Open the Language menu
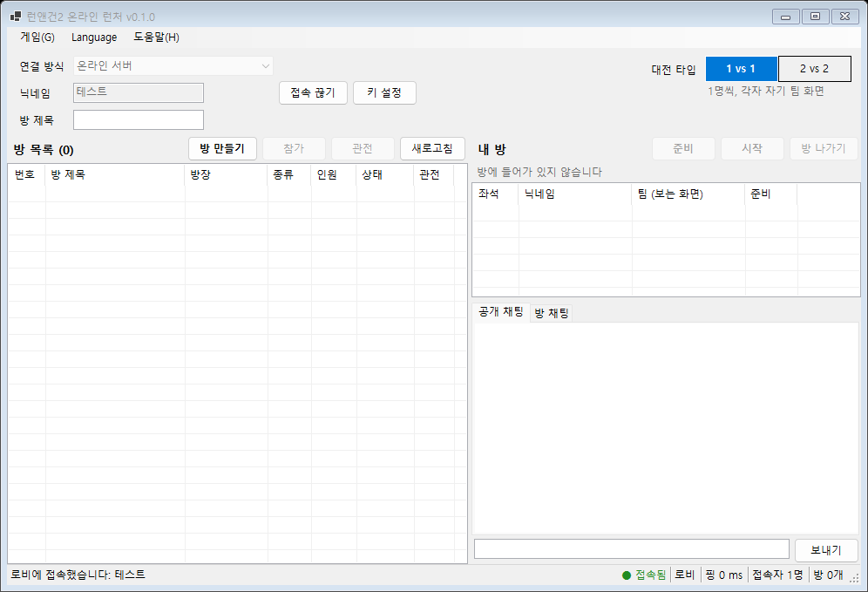 pyautogui.click(x=94, y=37)
